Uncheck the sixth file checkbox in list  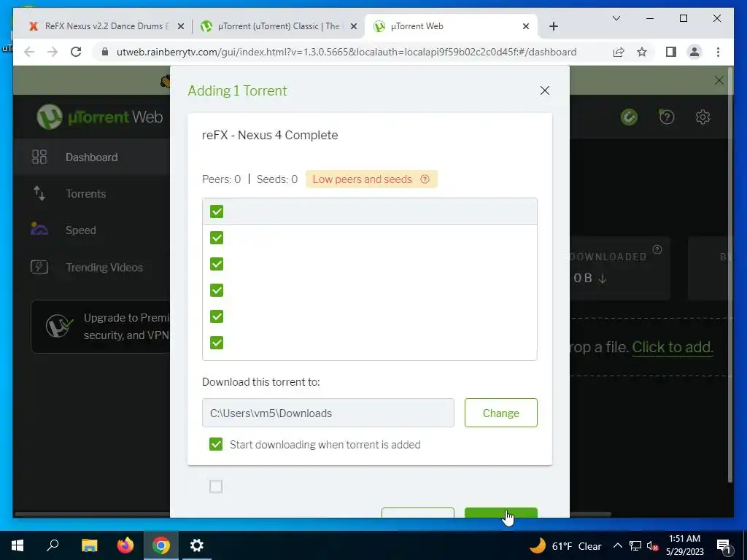click(x=217, y=343)
